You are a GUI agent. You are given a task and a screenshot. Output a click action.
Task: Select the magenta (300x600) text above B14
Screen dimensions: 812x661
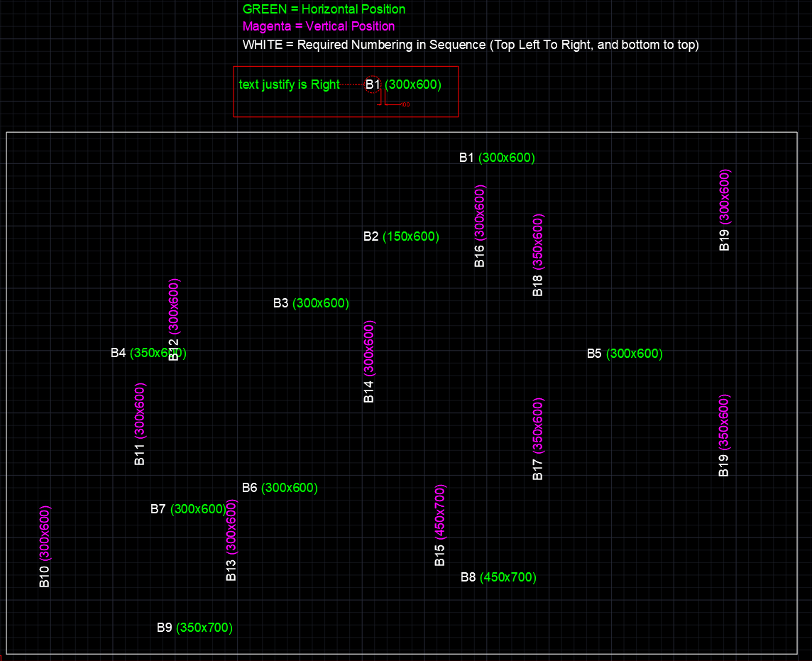click(x=368, y=348)
